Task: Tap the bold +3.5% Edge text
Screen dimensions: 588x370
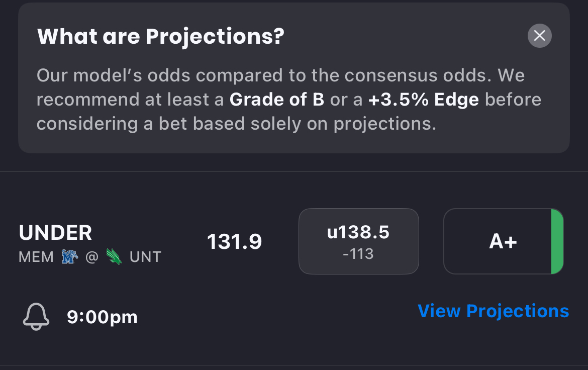Action: (423, 100)
